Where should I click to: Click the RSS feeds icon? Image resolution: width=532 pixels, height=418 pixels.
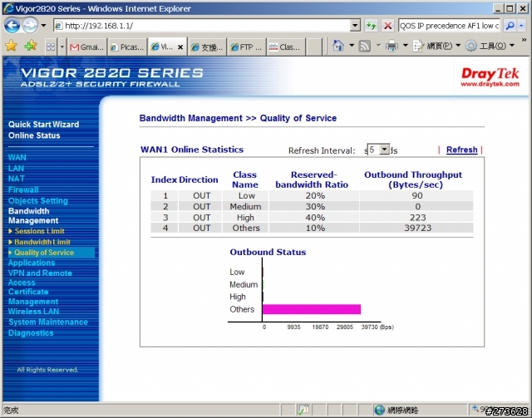[365, 46]
